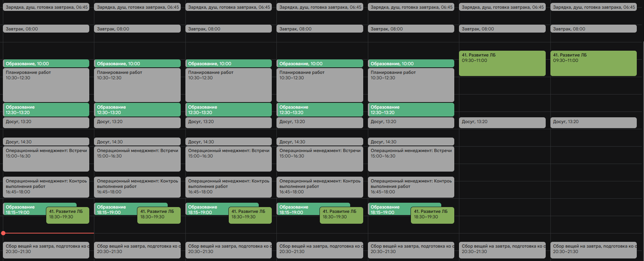Click Планирование работ 10:30–12:30 in the fifth day column
Image resolution: width=644 pixels, height=261 pixels.
tap(411, 85)
